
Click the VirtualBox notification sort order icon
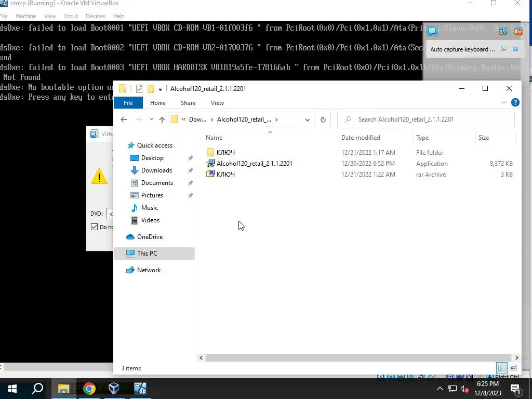(x=503, y=31)
